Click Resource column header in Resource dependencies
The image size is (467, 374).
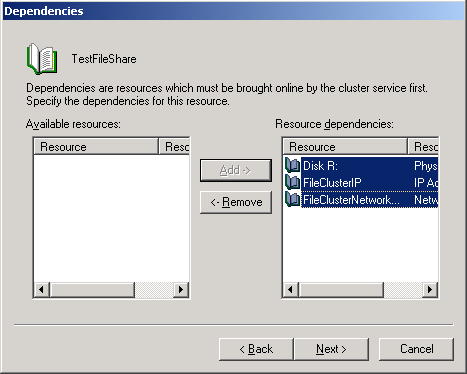345,147
